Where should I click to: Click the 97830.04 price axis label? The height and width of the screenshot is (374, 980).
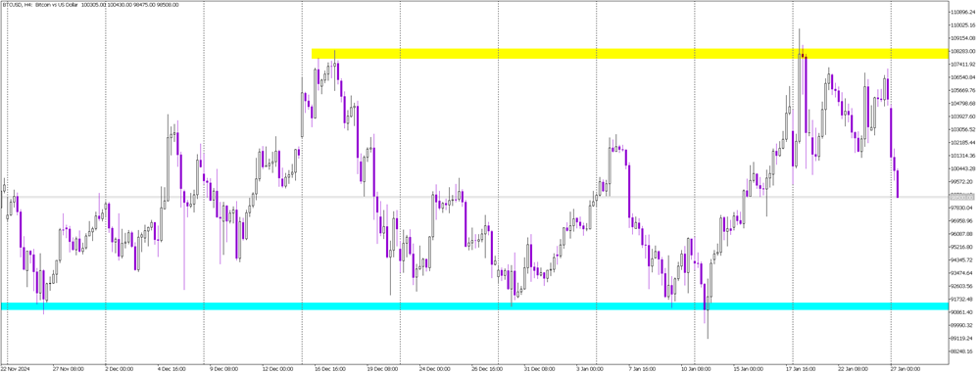961,208
